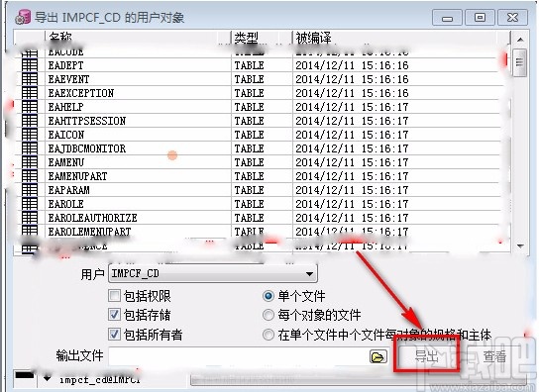This screenshot has height=392, width=539.
Task: Select the EAROLE row name
Action: (66, 204)
